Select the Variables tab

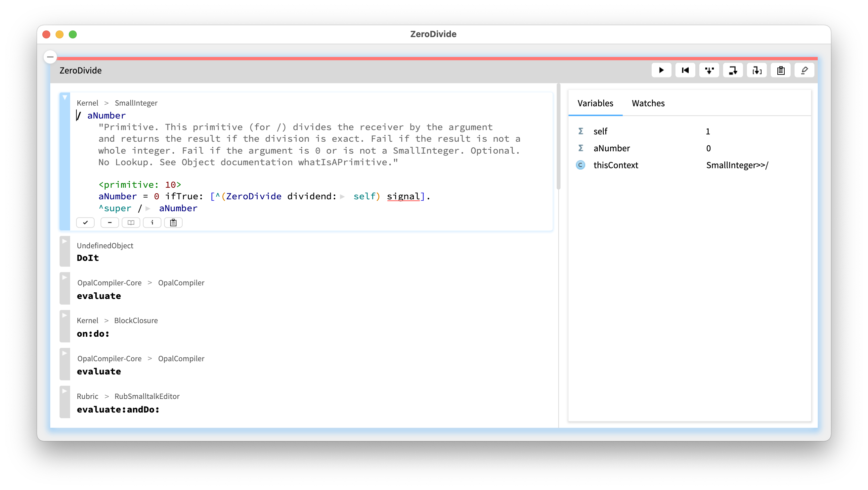click(x=595, y=103)
